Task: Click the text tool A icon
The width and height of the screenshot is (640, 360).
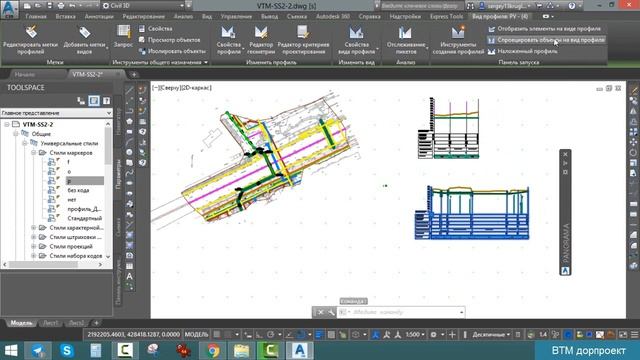Action: 129,276
